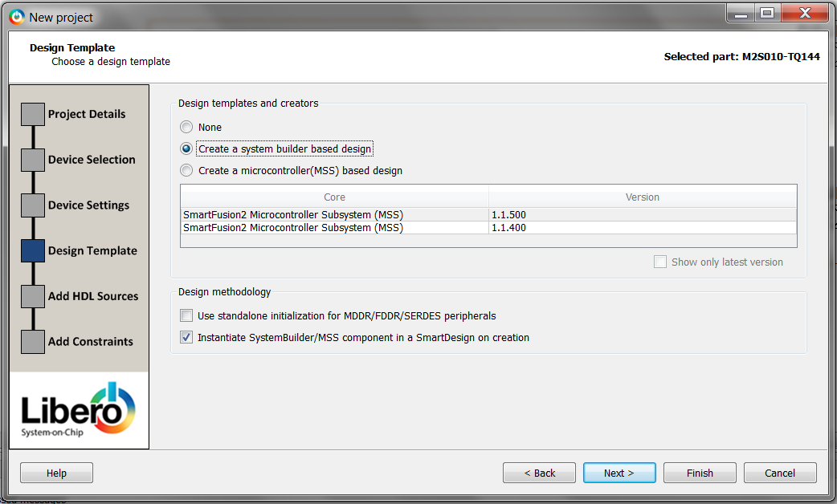
Task: Click the highlighted Design Template step icon
Action: pos(32,251)
